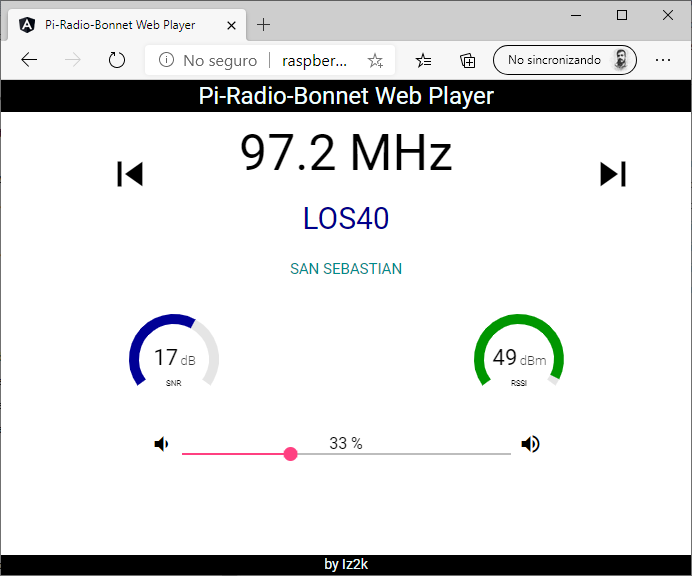
Task: Open the Favorites list icon
Action: 423,60
